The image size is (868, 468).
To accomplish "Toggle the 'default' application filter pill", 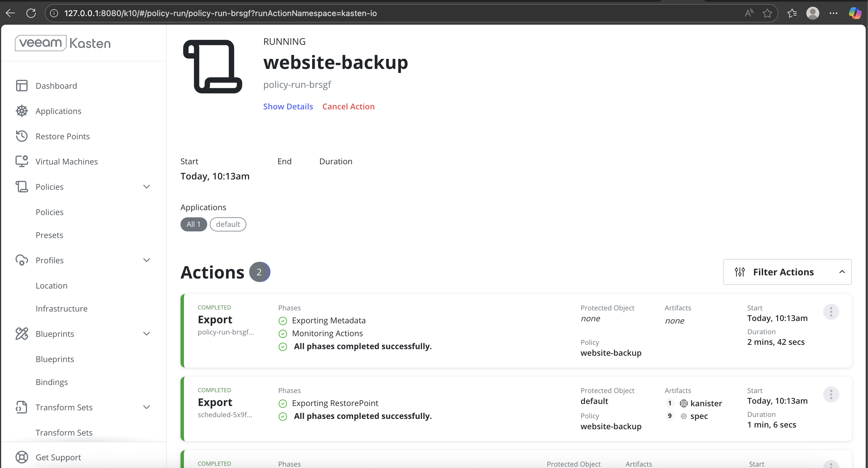I will tap(228, 224).
